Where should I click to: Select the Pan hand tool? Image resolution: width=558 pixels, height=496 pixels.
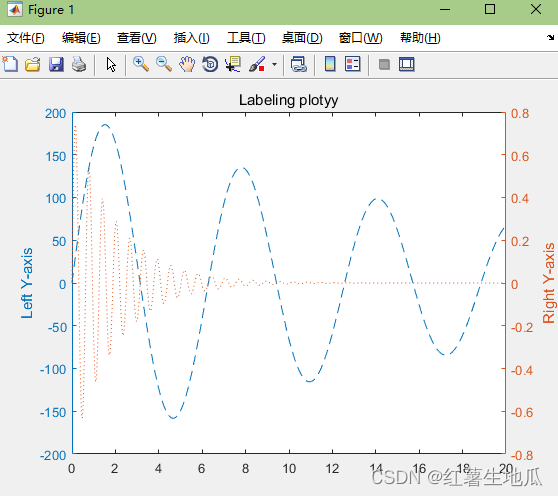click(187, 64)
